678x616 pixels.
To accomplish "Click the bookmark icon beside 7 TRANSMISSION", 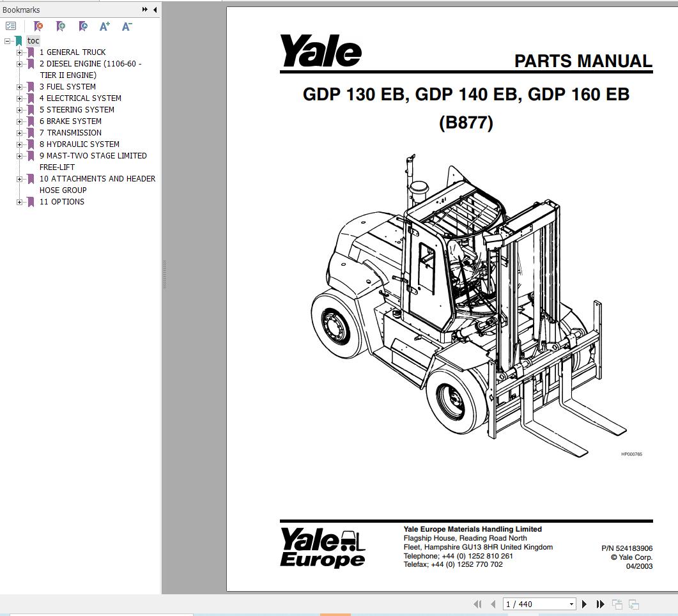I will pos(31,133).
